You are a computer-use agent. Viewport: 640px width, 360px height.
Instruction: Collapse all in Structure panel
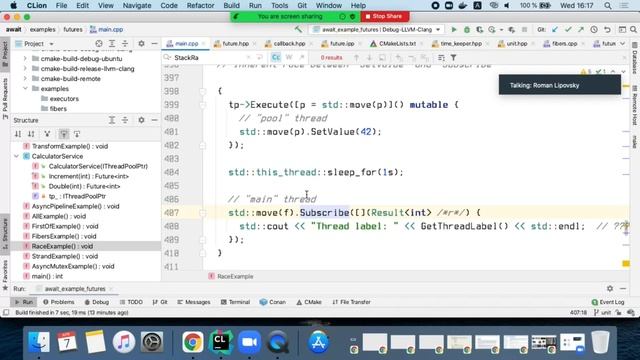coord(125,120)
